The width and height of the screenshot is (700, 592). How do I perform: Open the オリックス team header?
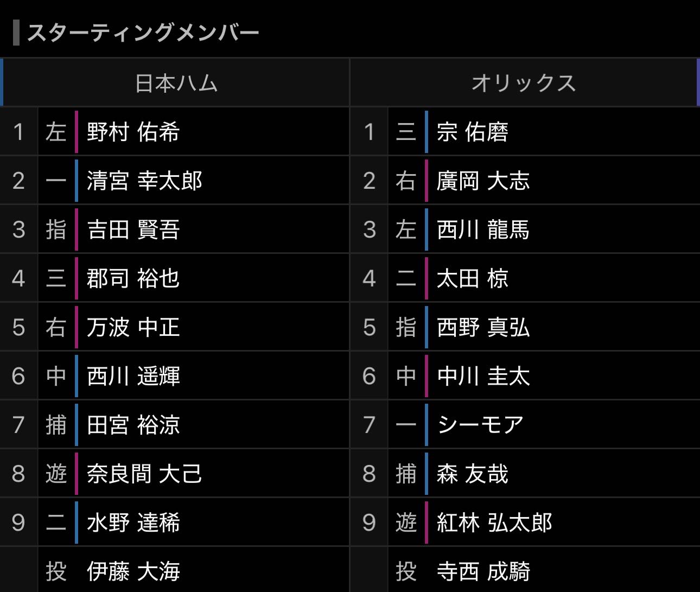[523, 83]
